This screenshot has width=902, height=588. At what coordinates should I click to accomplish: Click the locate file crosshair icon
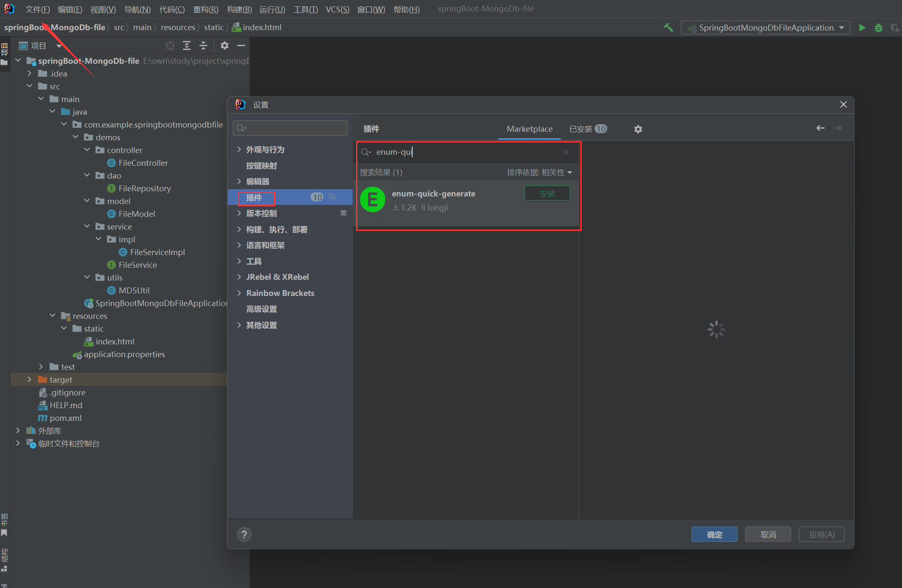[170, 45]
